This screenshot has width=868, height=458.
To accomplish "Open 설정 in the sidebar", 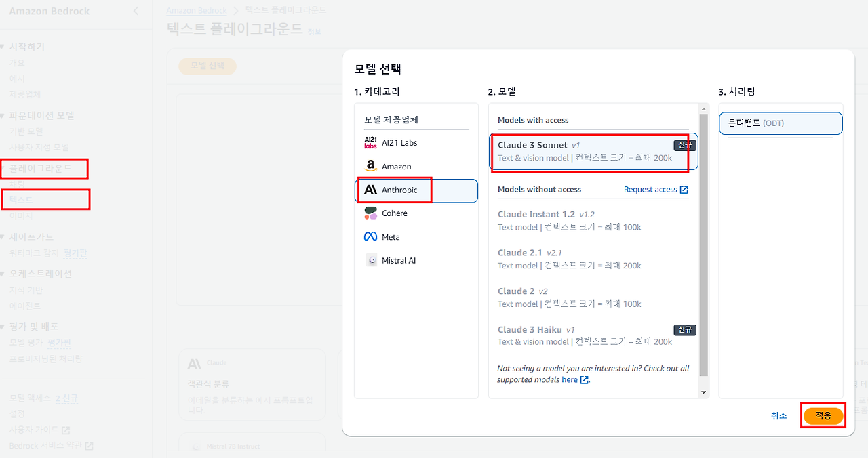I will click(x=17, y=414).
